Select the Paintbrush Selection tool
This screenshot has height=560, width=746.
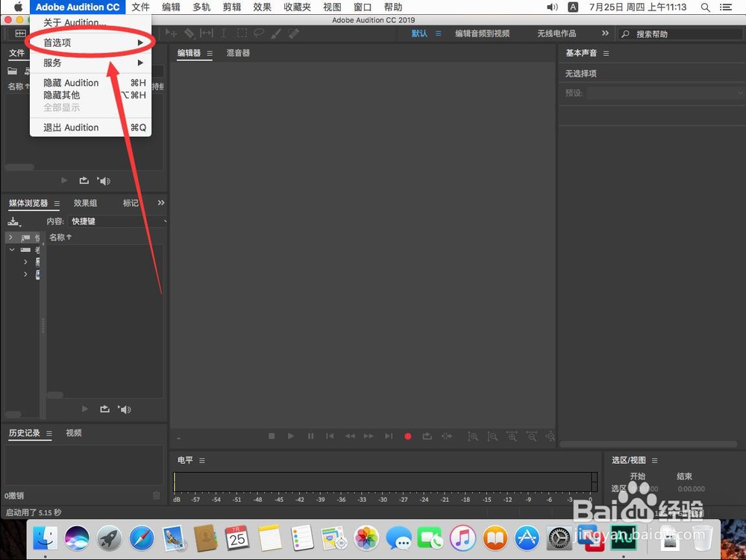point(276,33)
